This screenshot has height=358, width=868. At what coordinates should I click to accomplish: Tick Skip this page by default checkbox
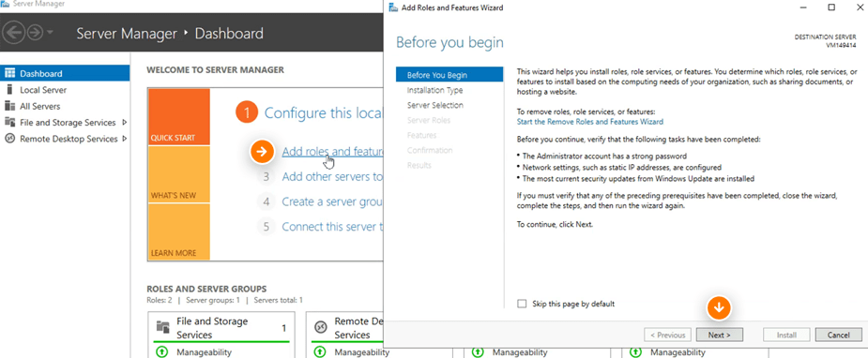click(521, 304)
